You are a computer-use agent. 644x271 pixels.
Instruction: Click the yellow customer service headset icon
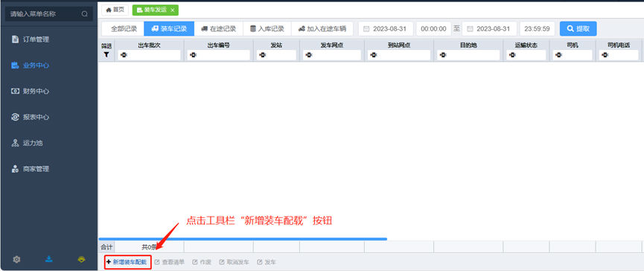tap(81, 260)
